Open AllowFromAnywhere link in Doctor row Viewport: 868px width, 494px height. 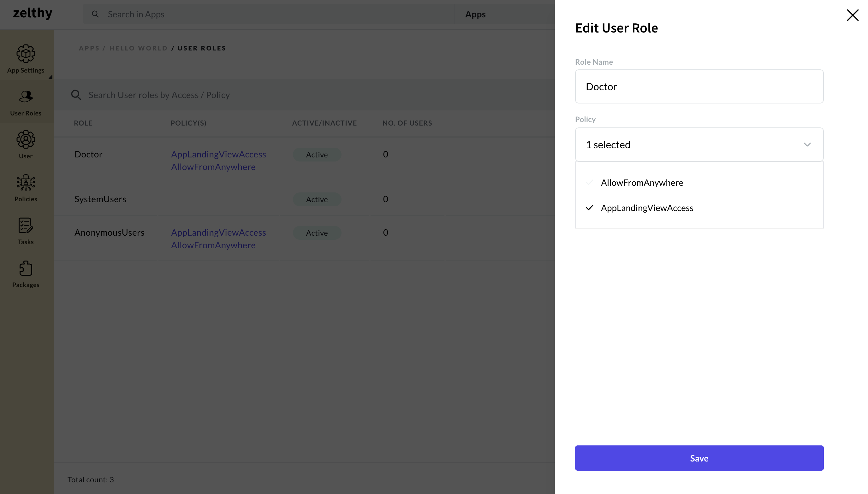click(213, 167)
